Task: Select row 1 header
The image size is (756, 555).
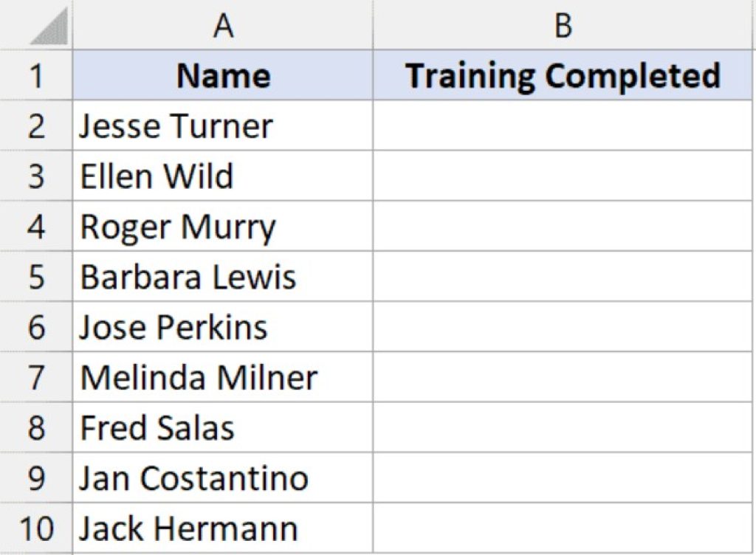Action: tap(35, 75)
